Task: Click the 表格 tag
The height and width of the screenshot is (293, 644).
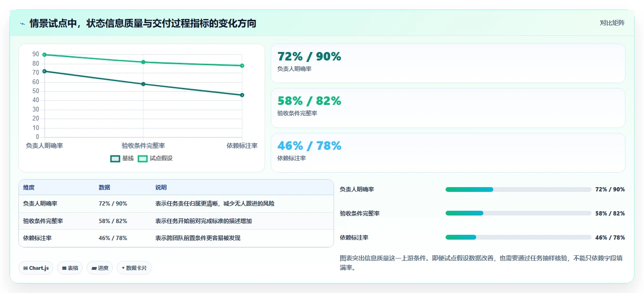Action: [x=70, y=268]
